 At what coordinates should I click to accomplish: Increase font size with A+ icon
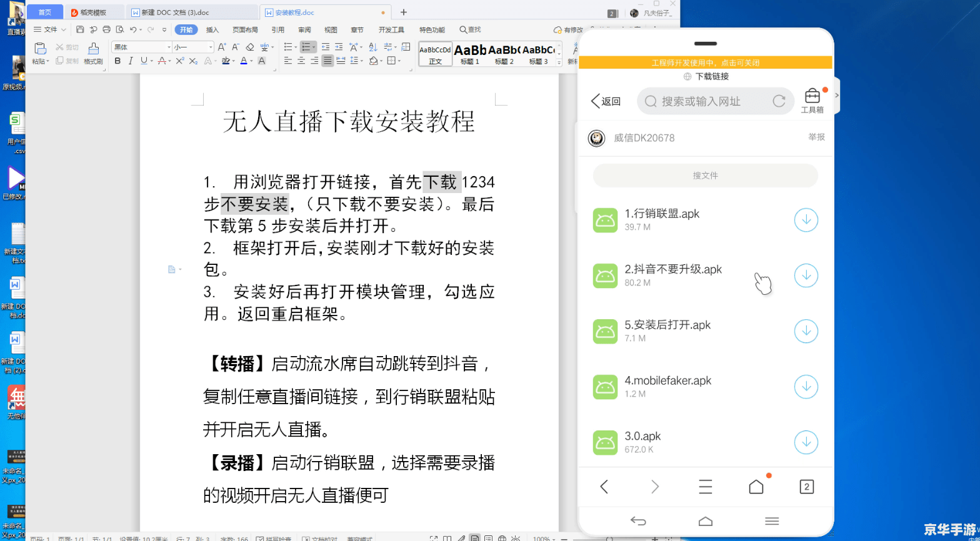point(222,47)
